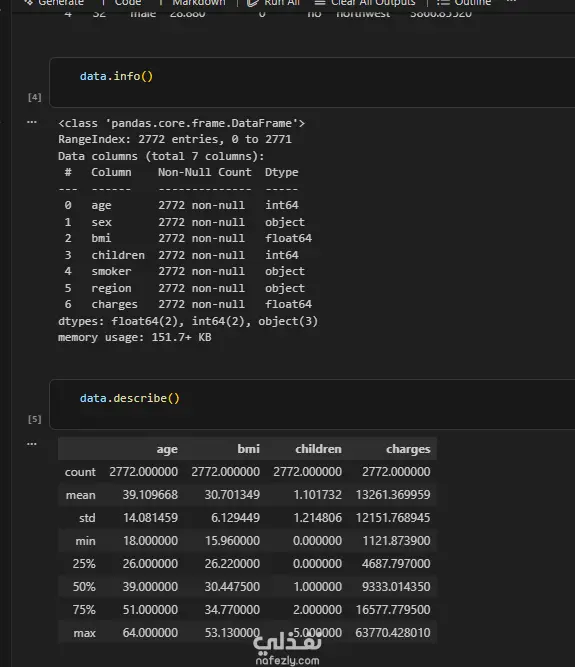Viewport: 575px width, 667px height.
Task: Click max charges value 63770.428010
Action: point(393,633)
